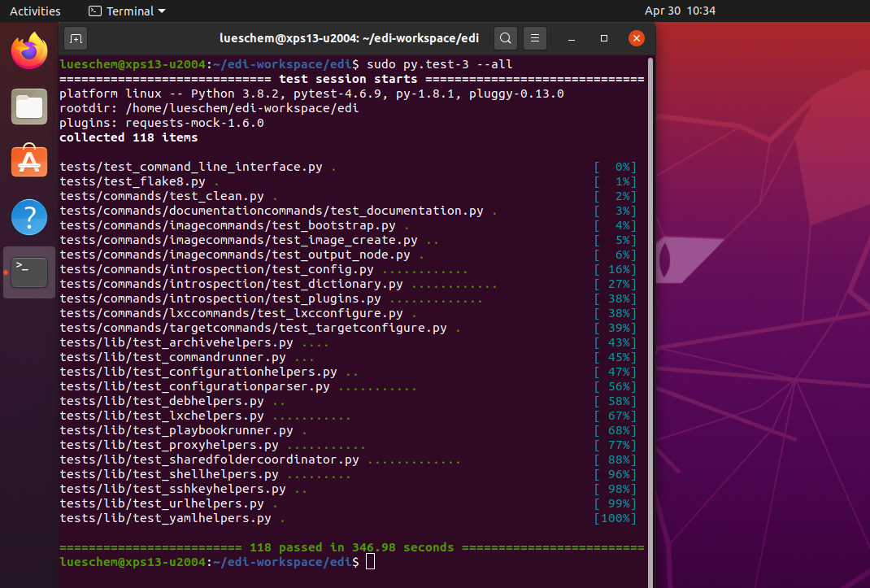Click introspection/test_dictionary.py line
The image size is (870, 588).
click(347, 284)
